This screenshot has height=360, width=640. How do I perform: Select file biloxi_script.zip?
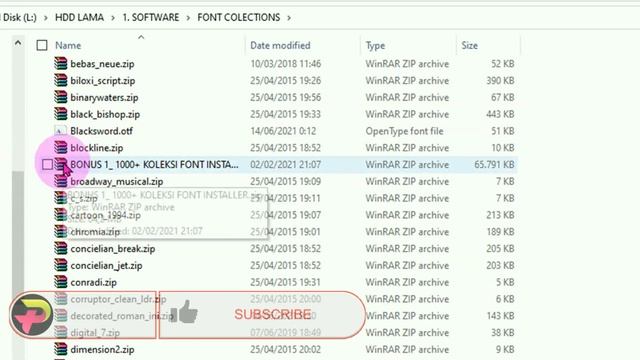coord(103,81)
